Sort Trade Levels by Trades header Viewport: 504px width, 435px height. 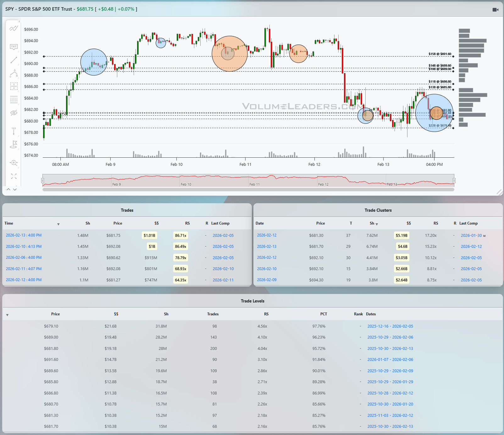pos(213,314)
